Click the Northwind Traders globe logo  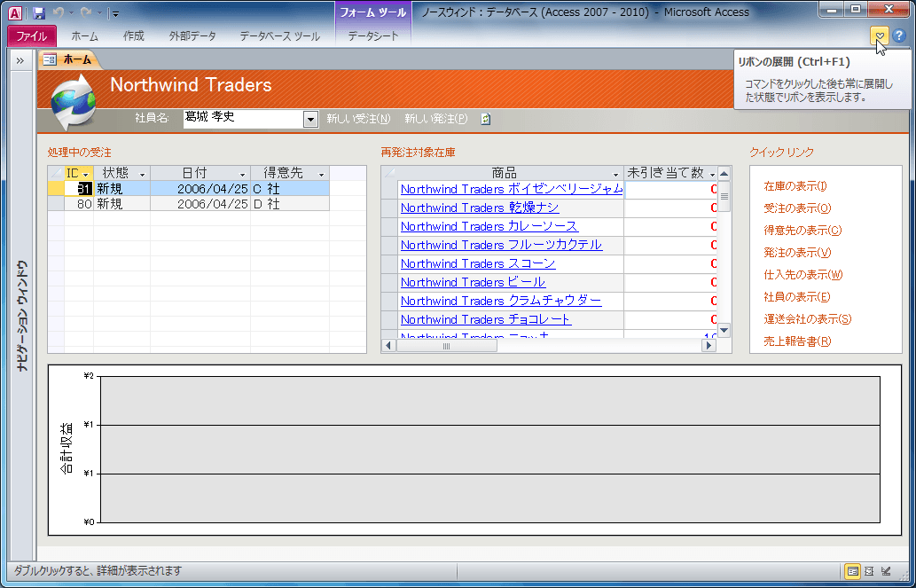pyautogui.click(x=73, y=102)
